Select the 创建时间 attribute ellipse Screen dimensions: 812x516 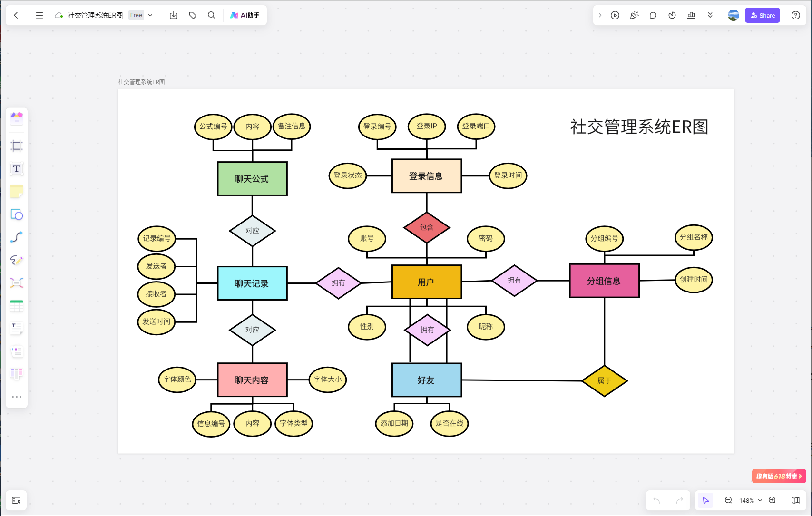point(694,280)
